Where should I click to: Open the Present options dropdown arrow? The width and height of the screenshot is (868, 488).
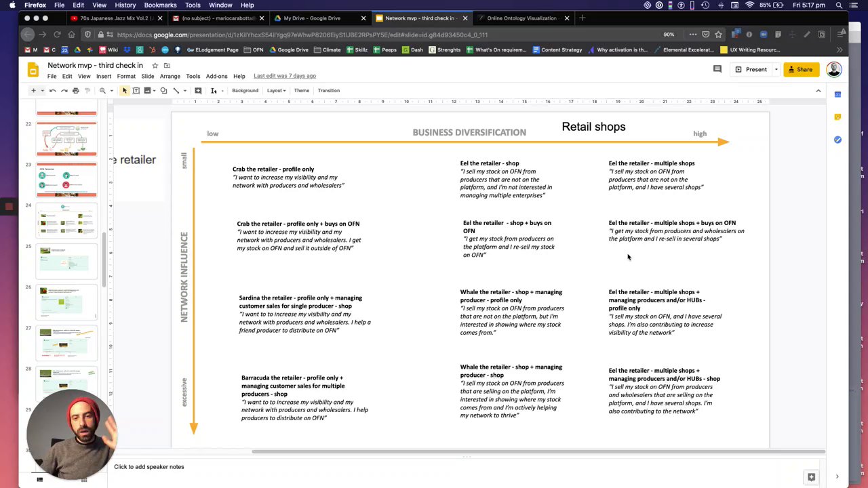[x=776, y=69]
